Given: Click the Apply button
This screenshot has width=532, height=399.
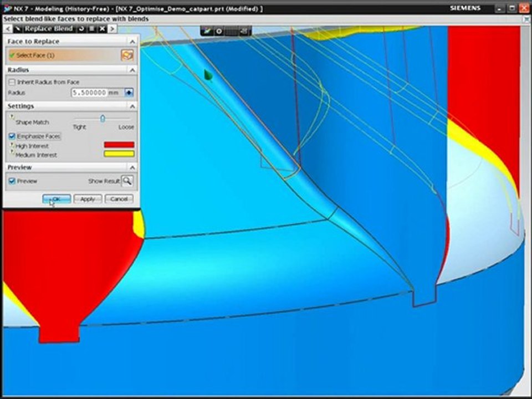Looking at the screenshot, I should click(x=88, y=199).
